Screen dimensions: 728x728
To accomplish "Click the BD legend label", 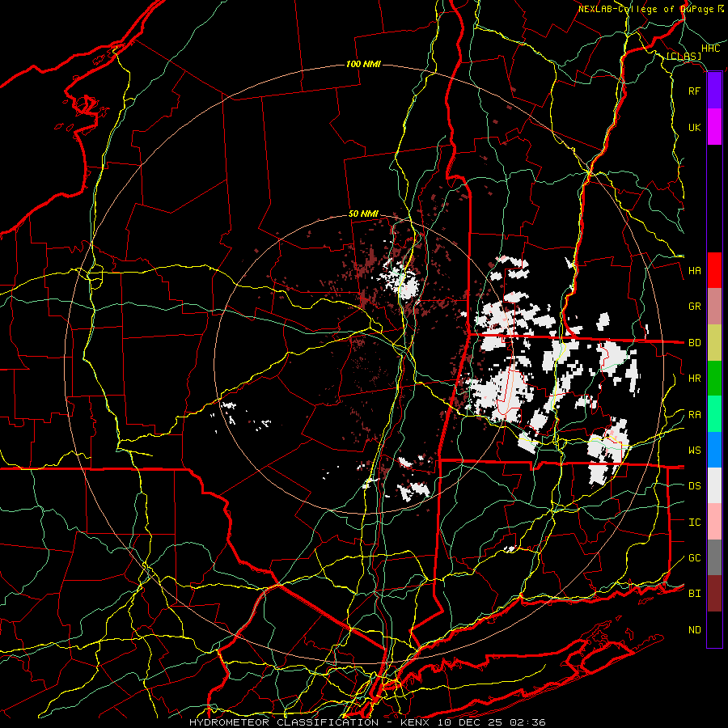I will point(694,343).
